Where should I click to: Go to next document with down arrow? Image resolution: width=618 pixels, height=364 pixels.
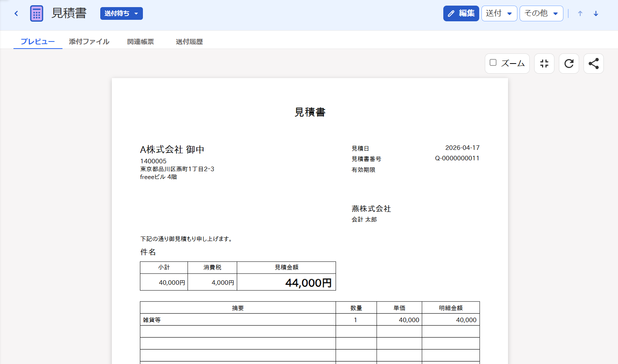(596, 13)
